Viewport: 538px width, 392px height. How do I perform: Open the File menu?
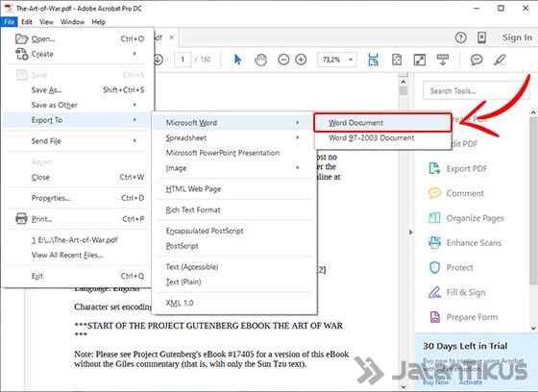9,22
